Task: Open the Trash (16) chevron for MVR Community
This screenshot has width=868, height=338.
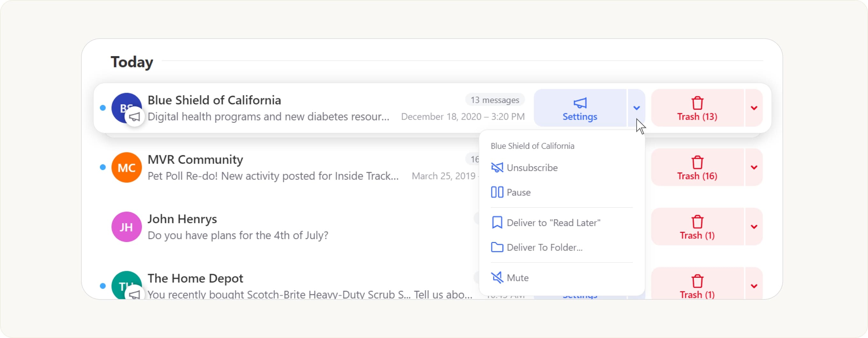Action: pyautogui.click(x=754, y=167)
